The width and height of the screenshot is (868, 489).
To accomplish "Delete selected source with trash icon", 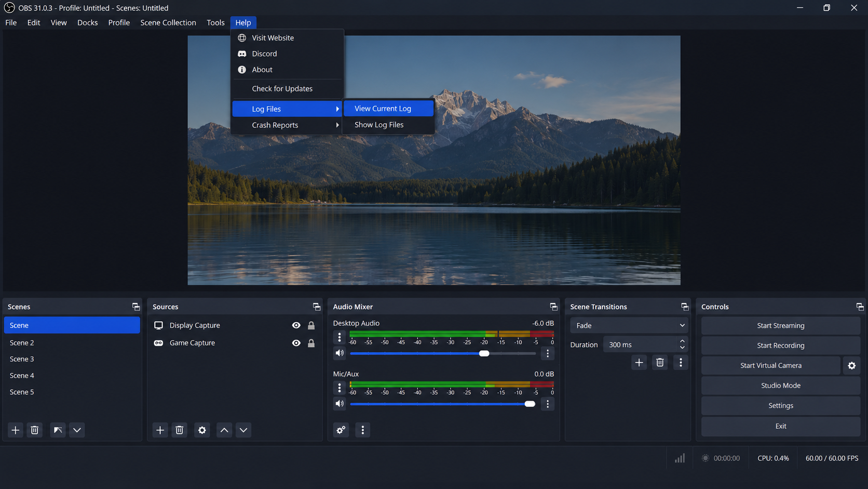I will (x=179, y=430).
